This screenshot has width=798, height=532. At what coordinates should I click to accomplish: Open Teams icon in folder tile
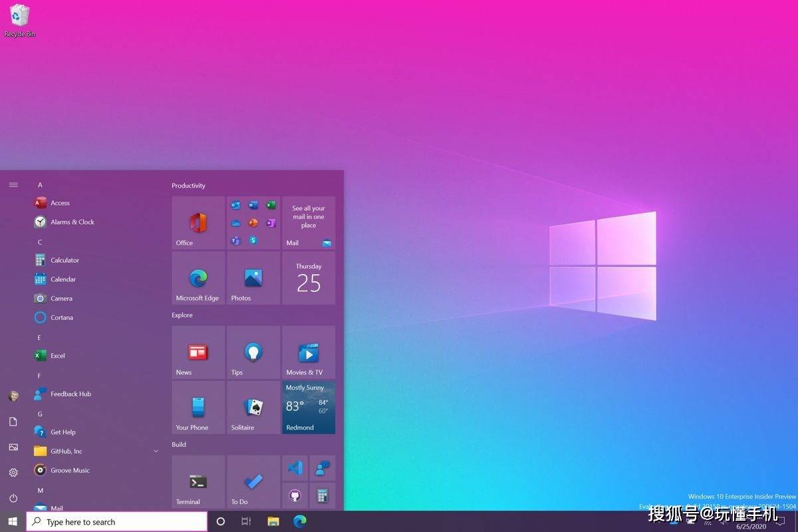235,240
